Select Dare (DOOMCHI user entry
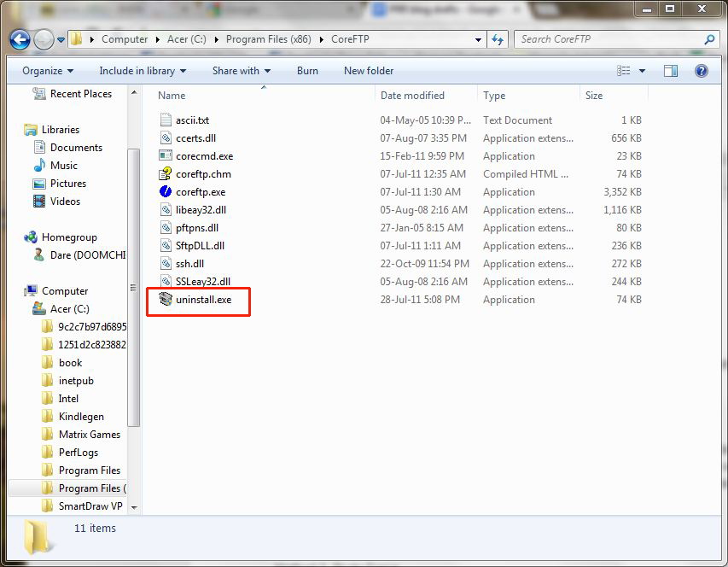728x567 pixels. click(88, 255)
